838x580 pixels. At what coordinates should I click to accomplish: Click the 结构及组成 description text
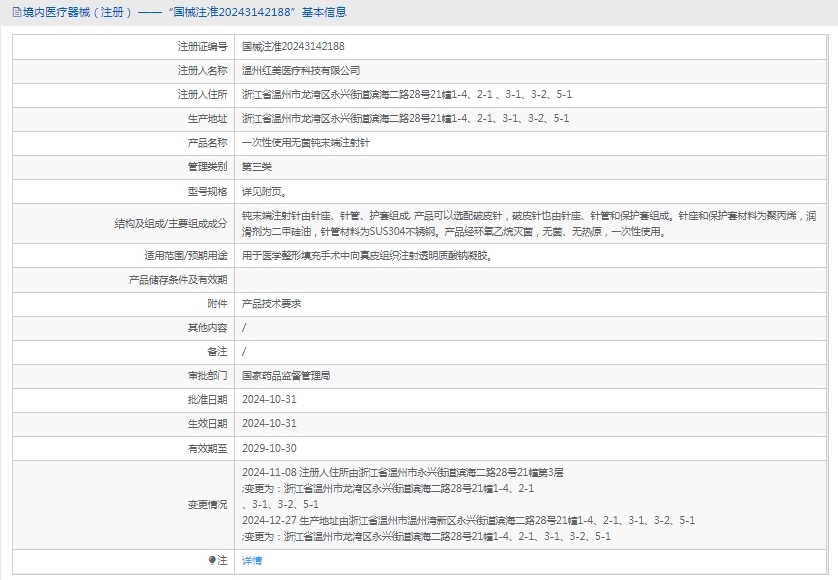[x=529, y=223]
